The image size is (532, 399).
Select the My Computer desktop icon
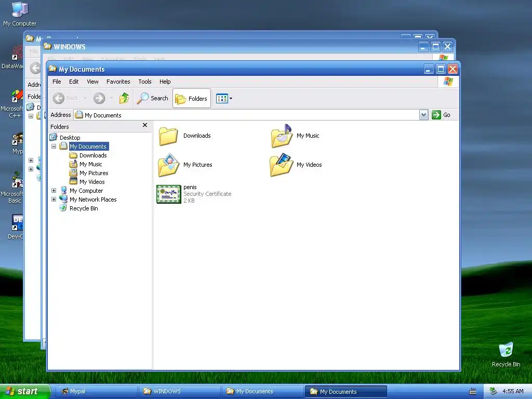coord(20,14)
